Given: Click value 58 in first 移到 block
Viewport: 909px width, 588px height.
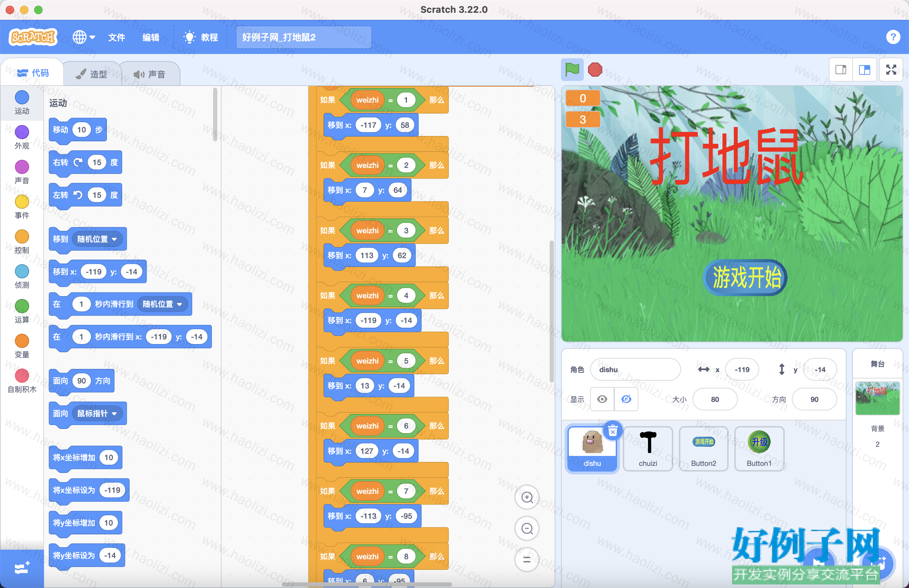Looking at the screenshot, I should (x=405, y=125).
